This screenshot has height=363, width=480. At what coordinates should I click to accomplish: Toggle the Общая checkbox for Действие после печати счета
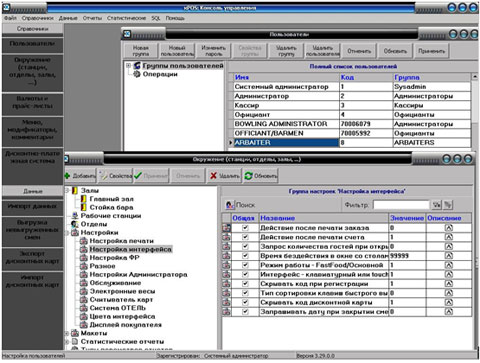pos(245,237)
